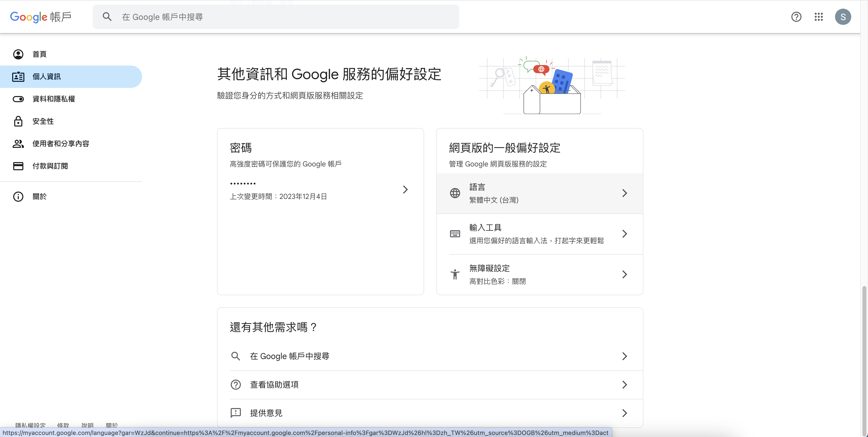Click the lock icon for 安全性

point(18,121)
